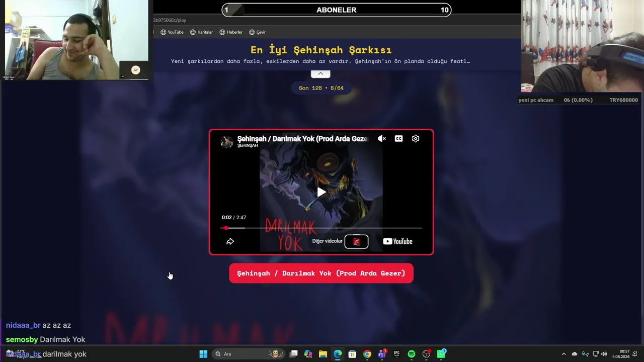Screen dimensions: 644x362
Task: Click the microphone and location tray icon
Action: [x=585, y=354]
